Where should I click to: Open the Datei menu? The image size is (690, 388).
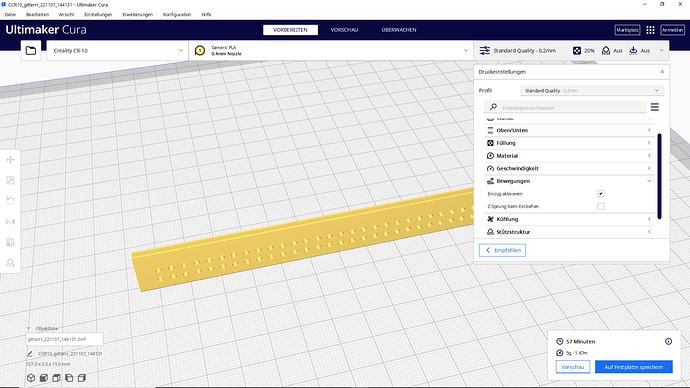(x=10, y=15)
